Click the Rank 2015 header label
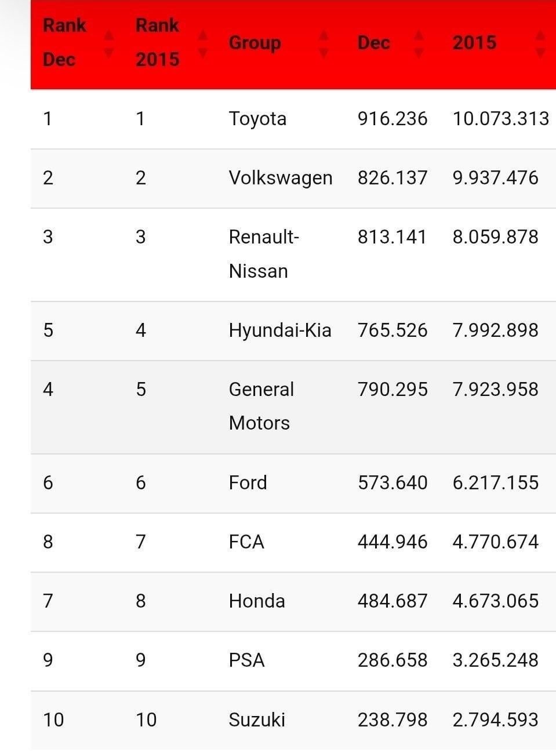 pos(157,42)
